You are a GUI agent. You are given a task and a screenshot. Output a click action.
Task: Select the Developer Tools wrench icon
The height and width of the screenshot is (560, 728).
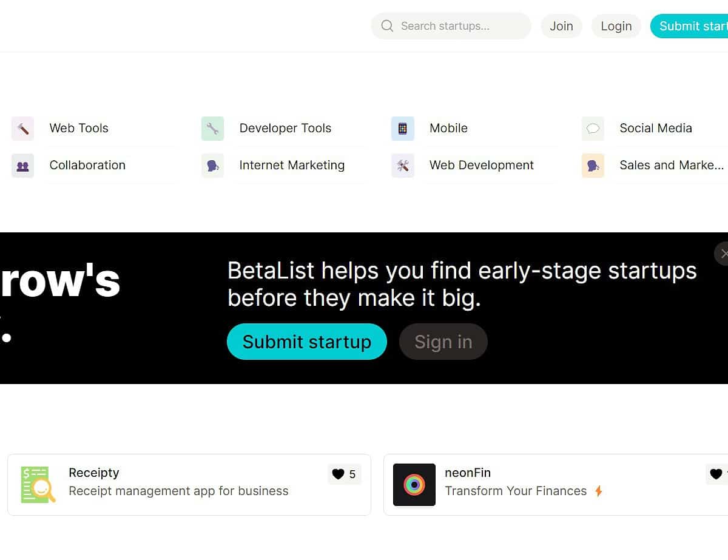212,128
